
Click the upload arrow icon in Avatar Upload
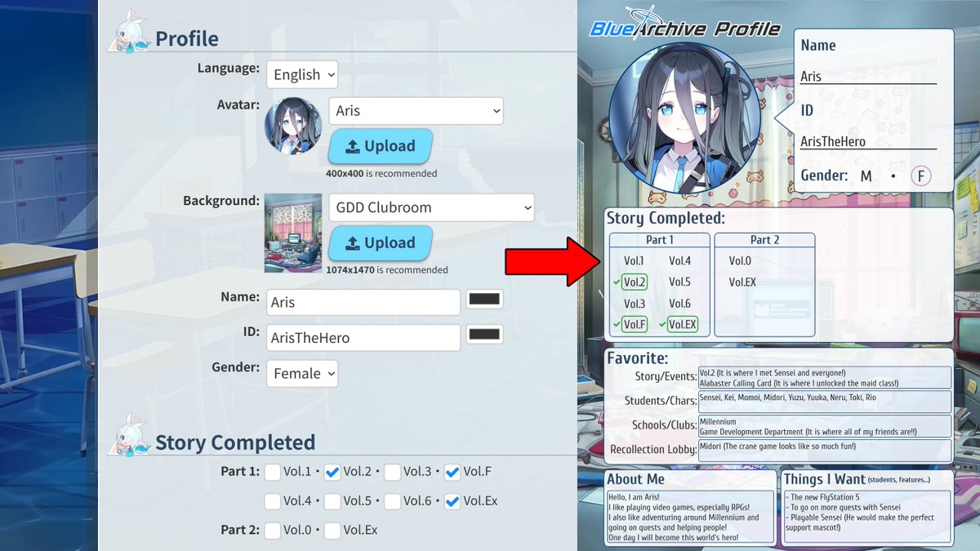[353, 147]
